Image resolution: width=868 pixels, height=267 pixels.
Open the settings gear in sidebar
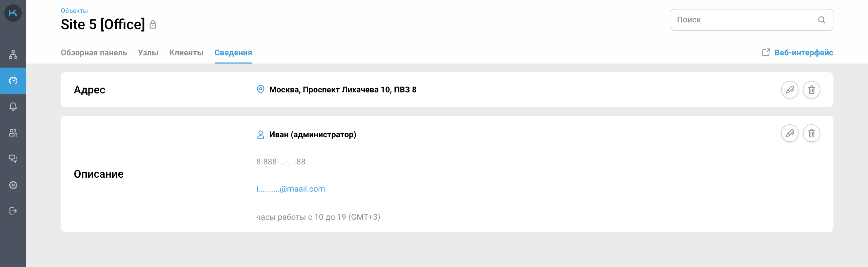[13, 185]
